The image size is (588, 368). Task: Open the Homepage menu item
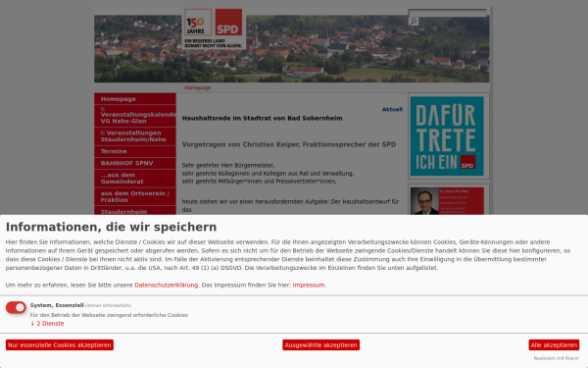click(135, 99)
